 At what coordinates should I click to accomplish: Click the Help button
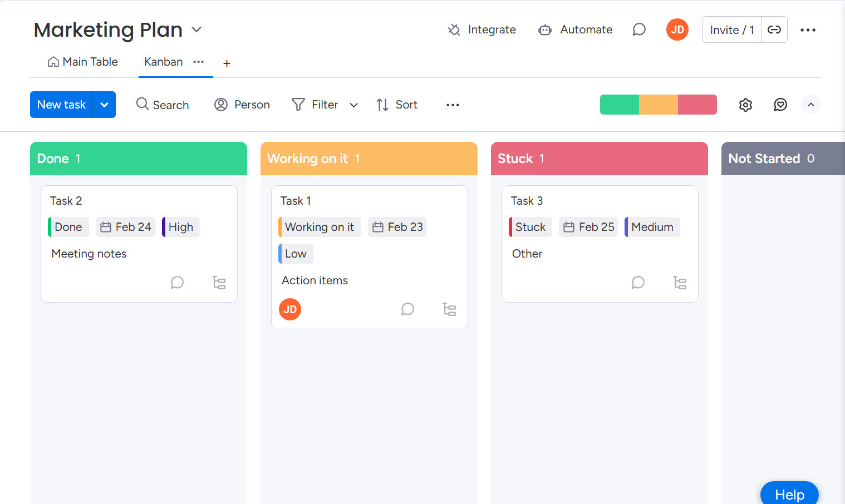[x=789, y=494]
